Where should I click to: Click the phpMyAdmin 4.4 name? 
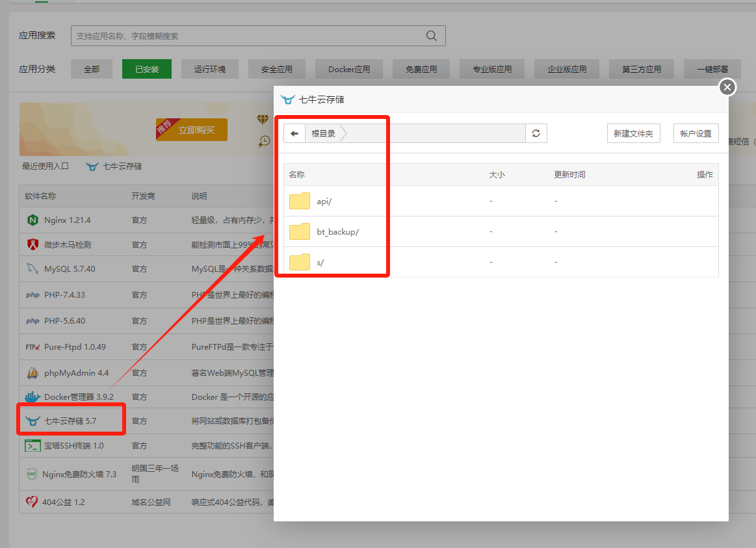(x=76, y=373)
